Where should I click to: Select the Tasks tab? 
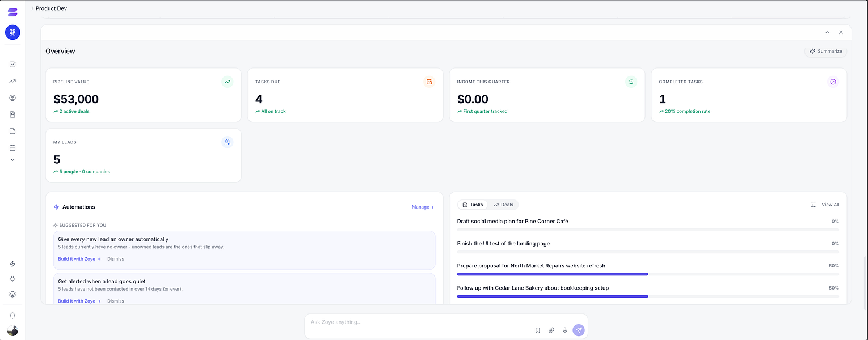473,205
